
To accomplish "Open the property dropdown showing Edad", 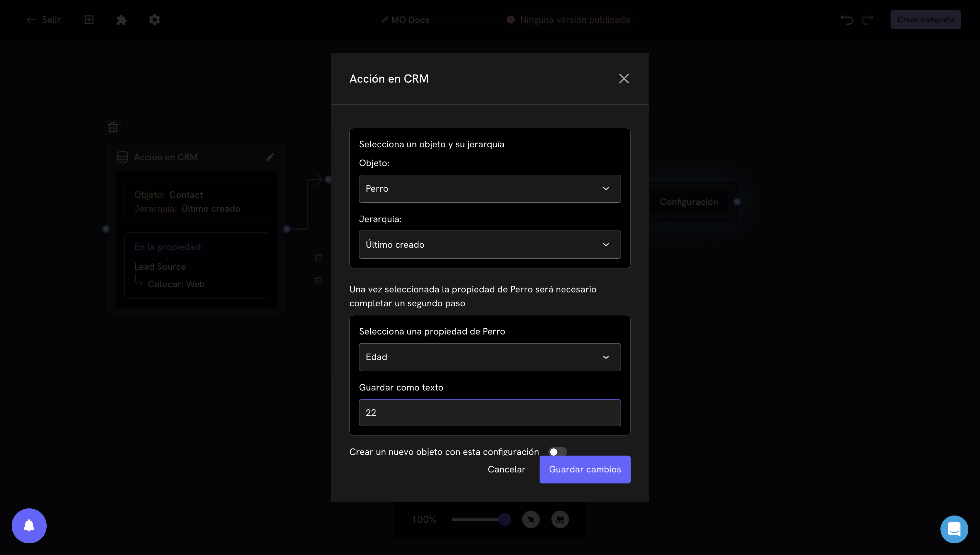I will pos(490,357).
